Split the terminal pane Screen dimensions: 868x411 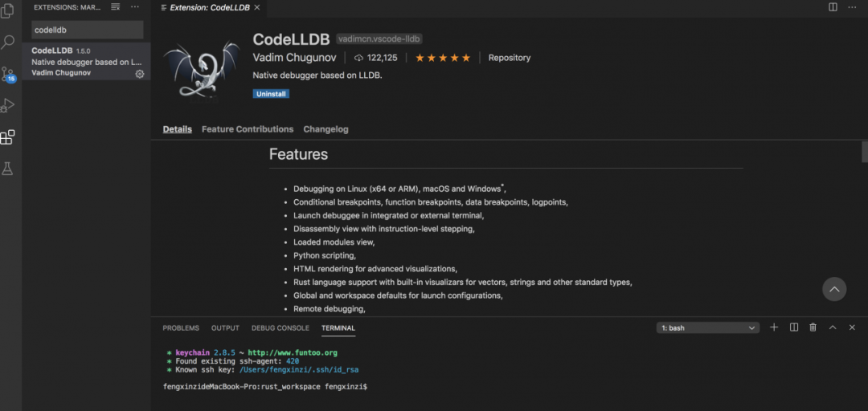[794, 328]
